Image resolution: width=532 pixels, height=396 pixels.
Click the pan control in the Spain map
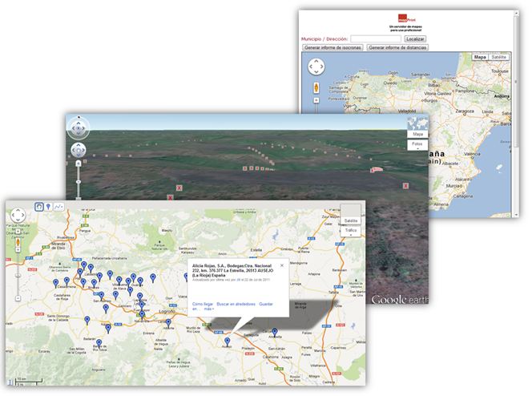click(x=316, y=67)
